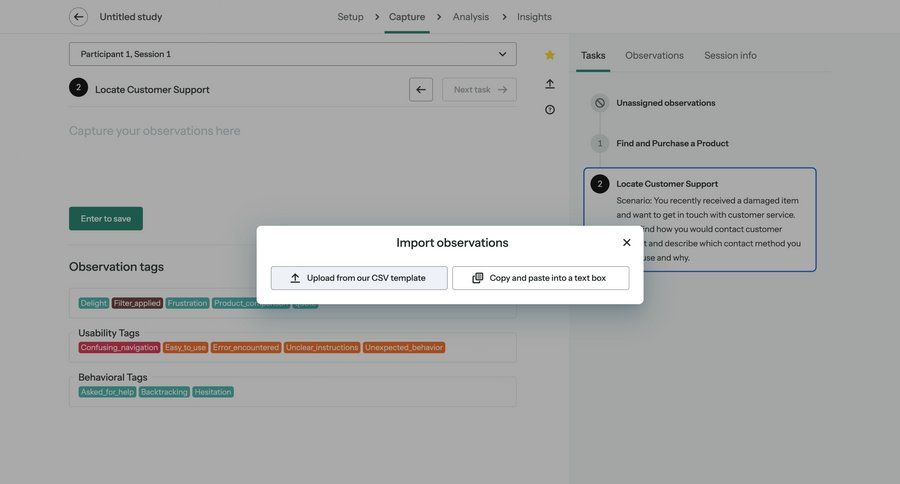Open the Insights step
900x484 pixels.
tap(534, 17)
